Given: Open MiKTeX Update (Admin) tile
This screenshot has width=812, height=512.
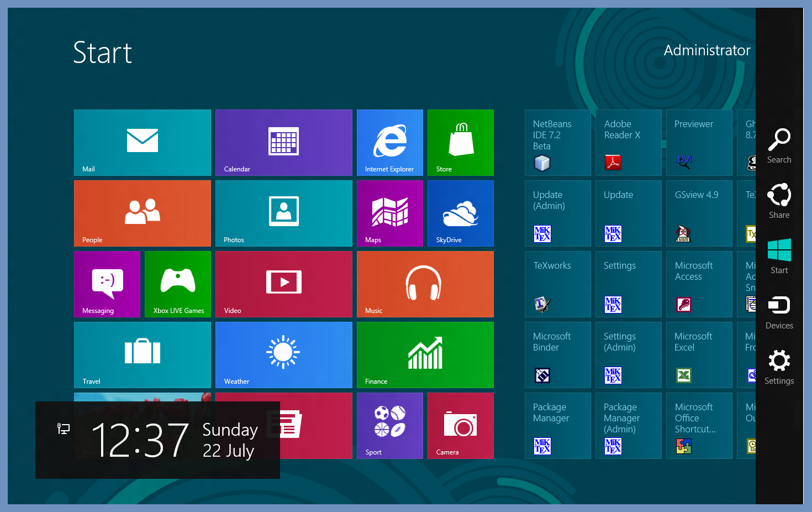Looking at the screenshot, I should [558, 213].
